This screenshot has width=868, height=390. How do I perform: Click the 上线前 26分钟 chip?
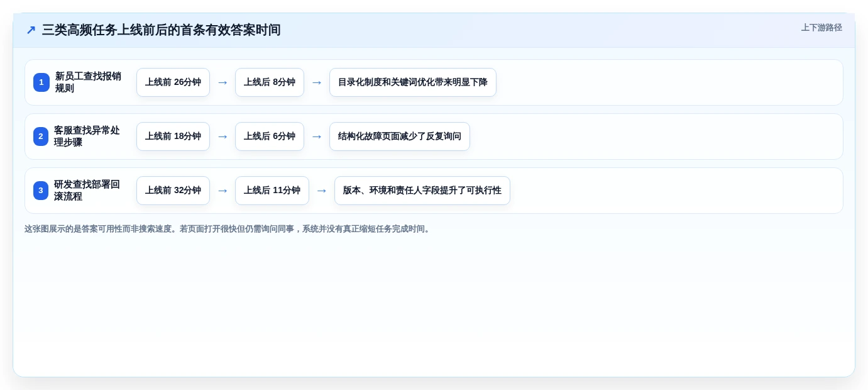coord(173,82)
